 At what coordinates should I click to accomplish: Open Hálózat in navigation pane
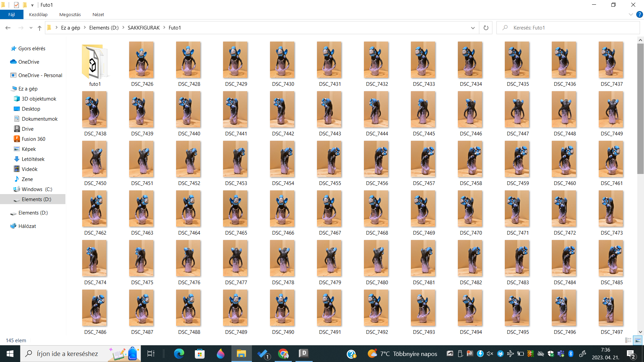click(x=27, y=226)
